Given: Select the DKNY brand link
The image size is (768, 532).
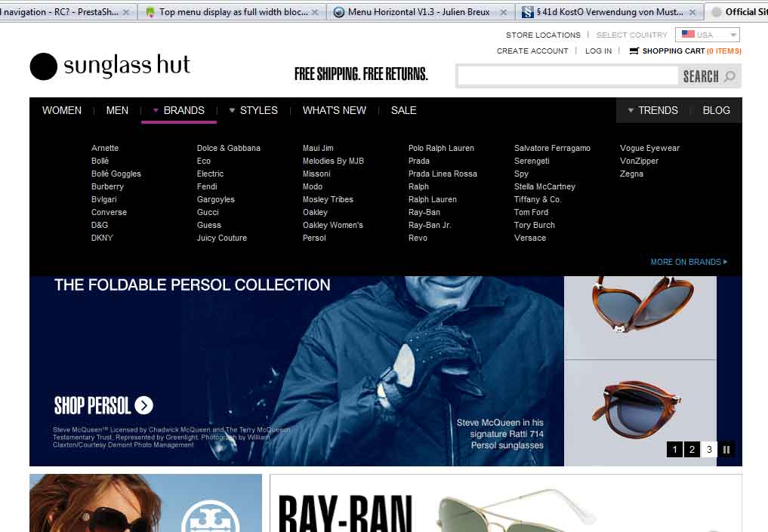Looking at the screenshot, I should coord(102,238).
